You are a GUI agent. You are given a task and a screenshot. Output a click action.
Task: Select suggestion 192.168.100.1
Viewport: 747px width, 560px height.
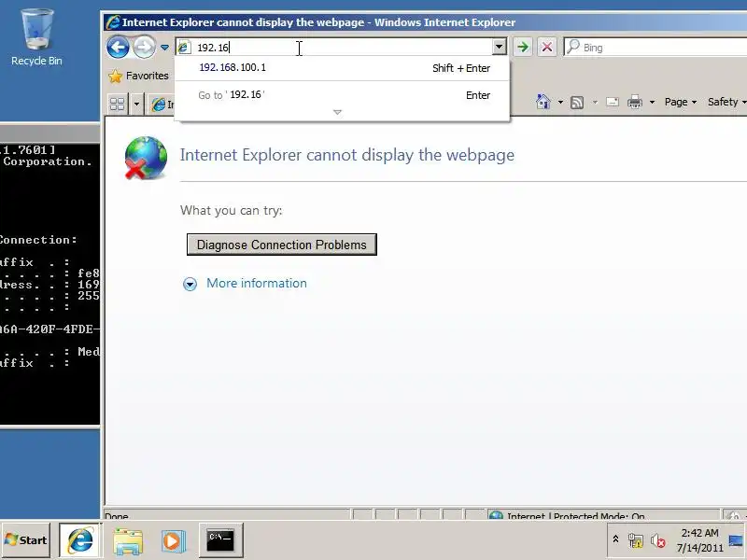point(342,68)
